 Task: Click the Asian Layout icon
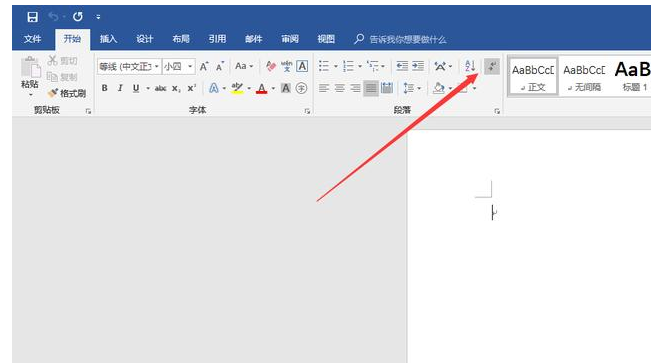point(440,66)
